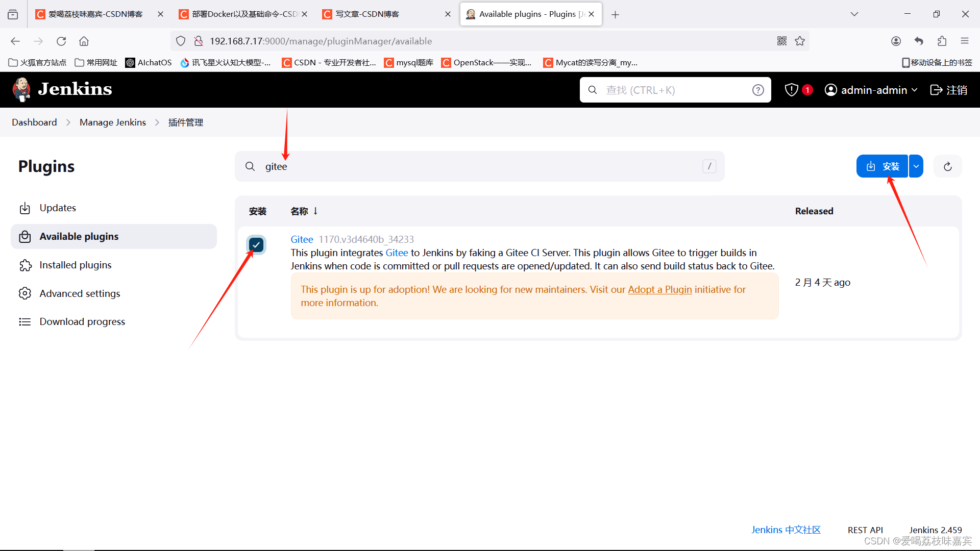Screen dimensions: 980x551
Task: Open the Adopt a Plugin link
Action: [660, 289]
